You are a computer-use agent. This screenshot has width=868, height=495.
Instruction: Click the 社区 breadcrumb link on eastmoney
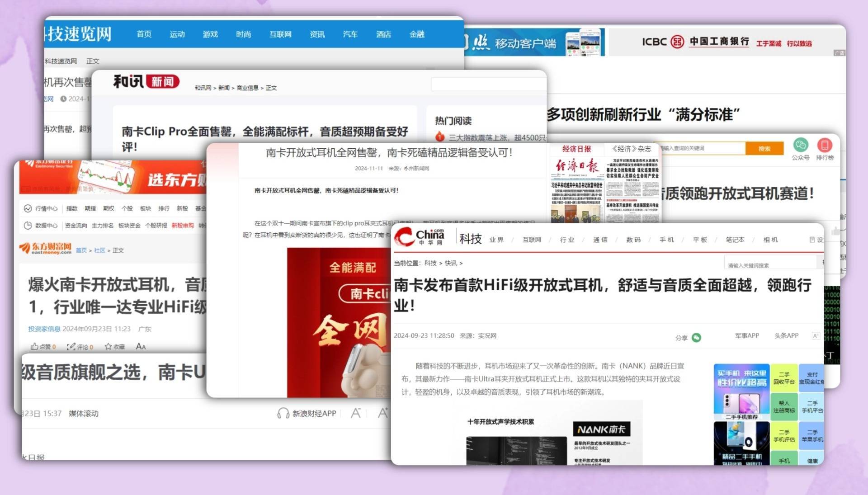[x=99, y=250]
